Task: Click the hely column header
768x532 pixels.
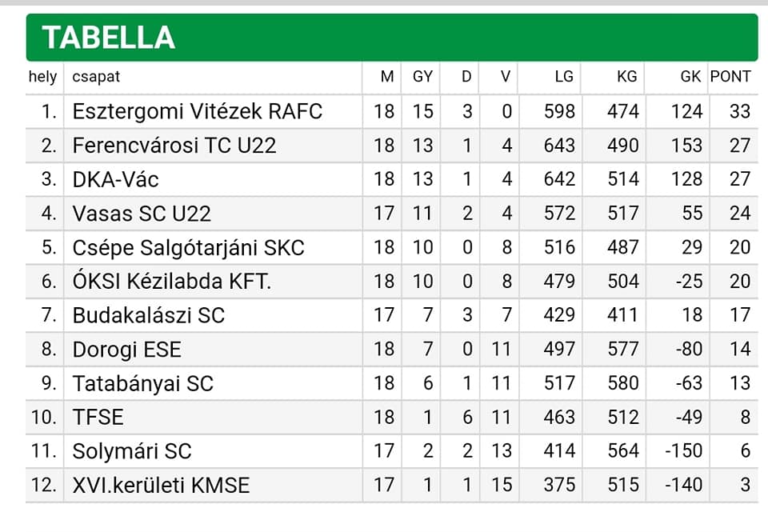Action: click(x=42, y=77)
